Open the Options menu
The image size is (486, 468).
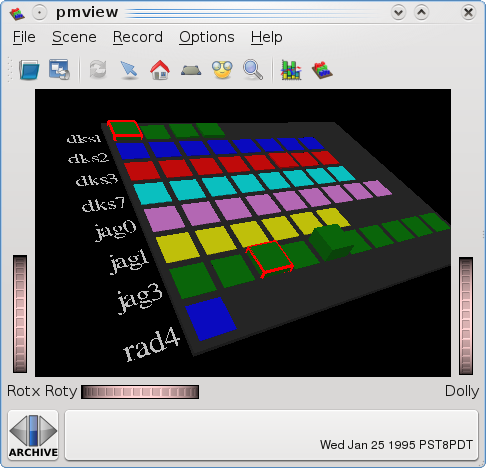tap(207, 37)
